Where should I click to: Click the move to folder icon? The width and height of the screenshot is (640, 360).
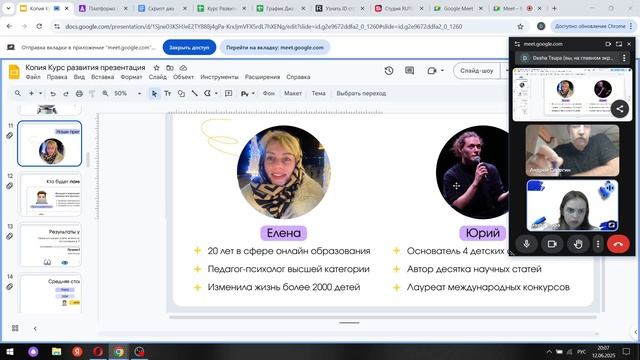pos(170,68)
